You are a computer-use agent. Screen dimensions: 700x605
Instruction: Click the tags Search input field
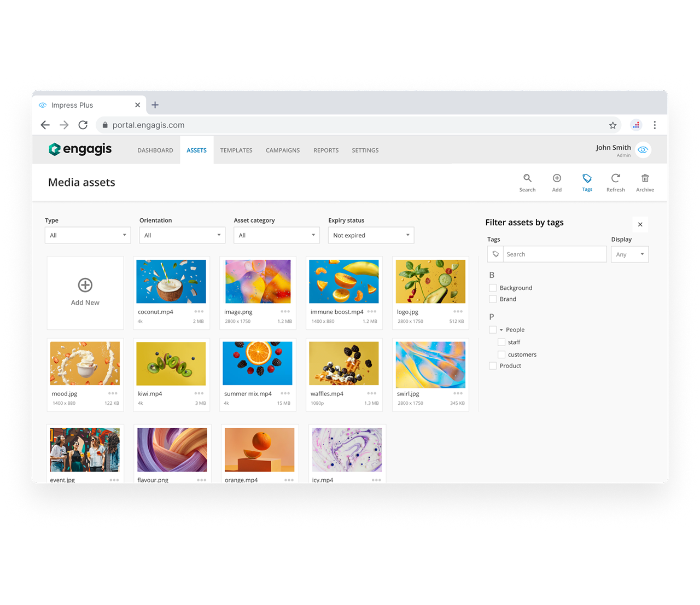coord(554,254)
